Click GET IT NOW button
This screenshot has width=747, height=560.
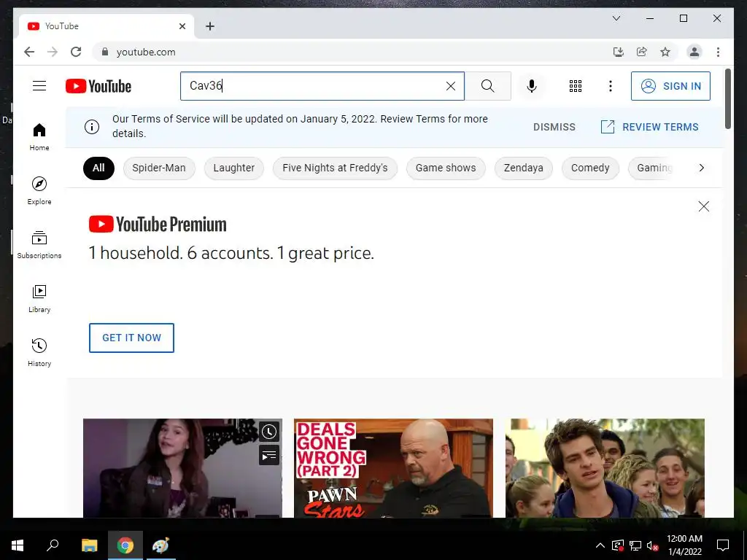pyautogui.click(x=131, y=338)
